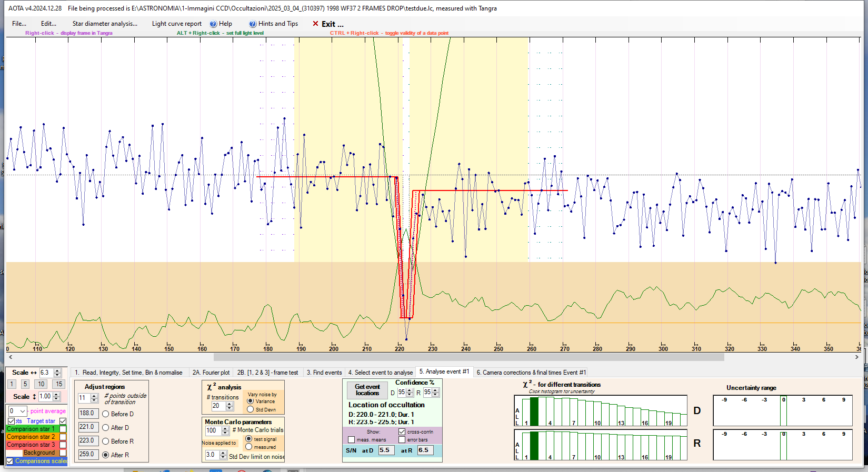868x472 pixels.
Task: Go to the 3. Find events tab
Action: (x=324, y=373)
